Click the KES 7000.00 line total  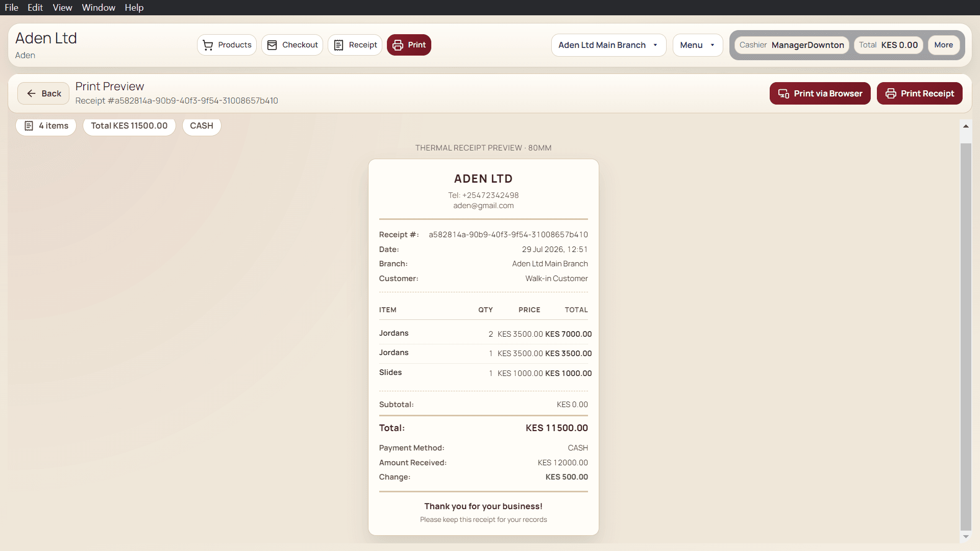coord(568,334)
